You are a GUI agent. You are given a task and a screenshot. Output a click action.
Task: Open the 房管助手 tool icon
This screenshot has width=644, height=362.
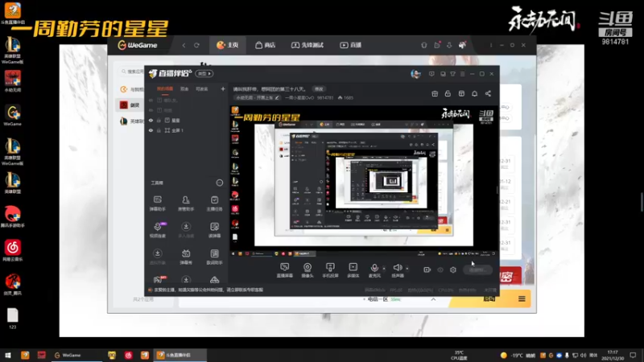[x=186, y=204]
